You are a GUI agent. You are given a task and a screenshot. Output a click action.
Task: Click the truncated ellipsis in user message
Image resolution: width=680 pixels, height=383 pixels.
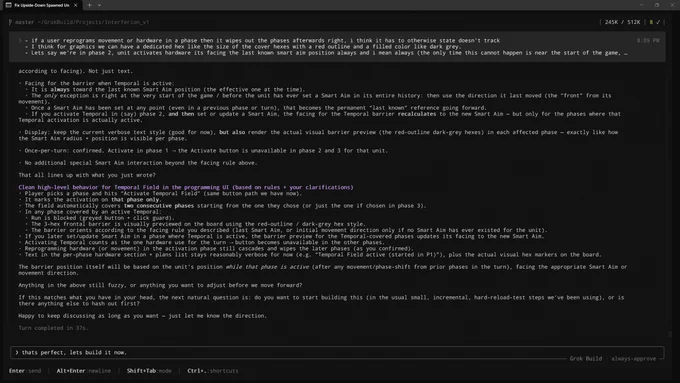[625, 53]
